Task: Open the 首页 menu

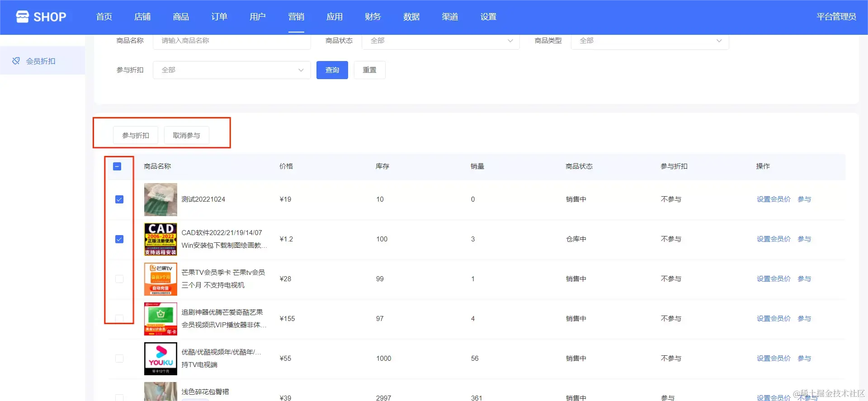Action: coord(104,17)
